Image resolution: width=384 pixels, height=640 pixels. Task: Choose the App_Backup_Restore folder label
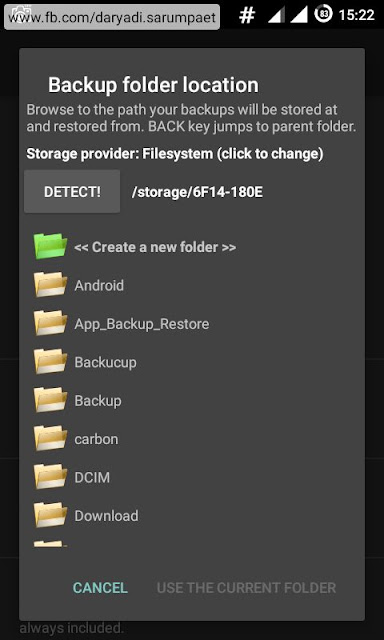[142, 324]
